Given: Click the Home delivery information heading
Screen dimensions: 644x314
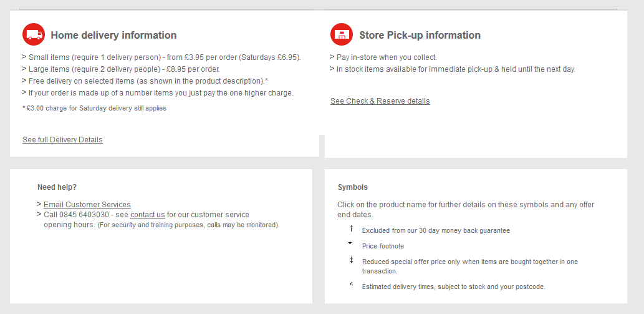Looking at the screenshot, I should (x=113, y=36).
